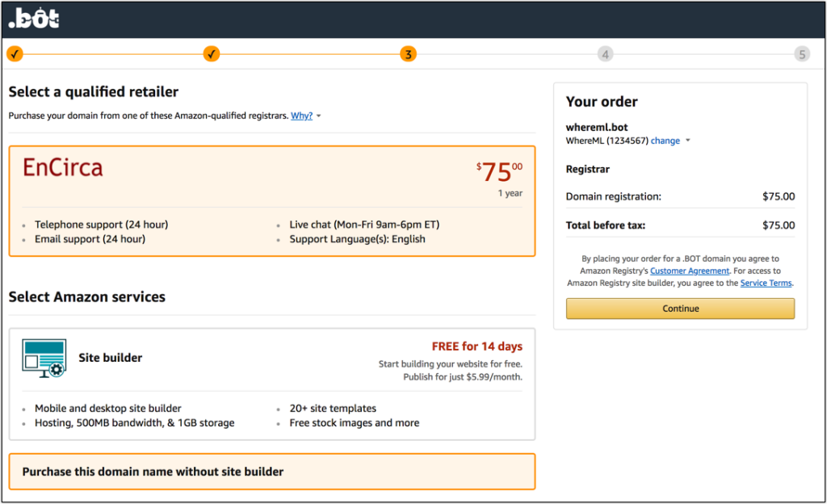
Task: Click the .bot logo in header
Action: (34, 19)
